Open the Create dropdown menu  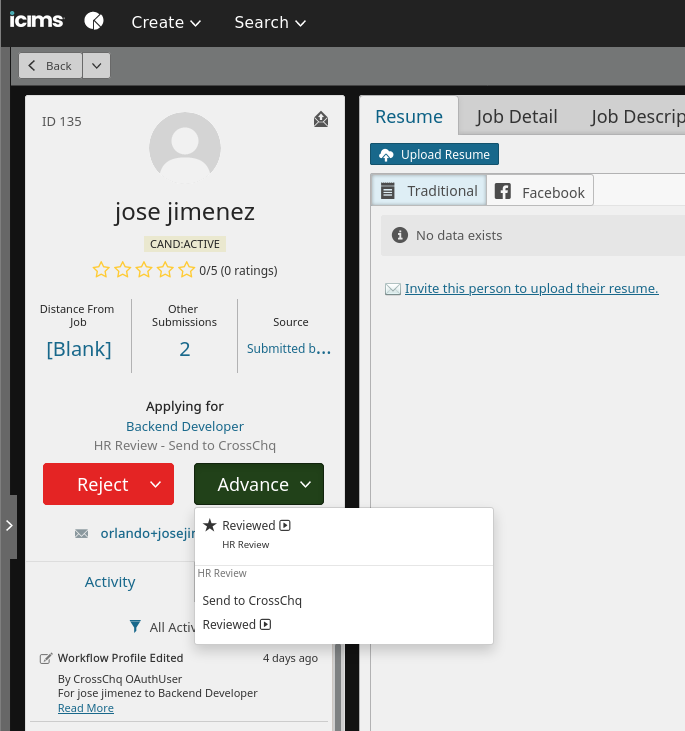coord(166,22)
